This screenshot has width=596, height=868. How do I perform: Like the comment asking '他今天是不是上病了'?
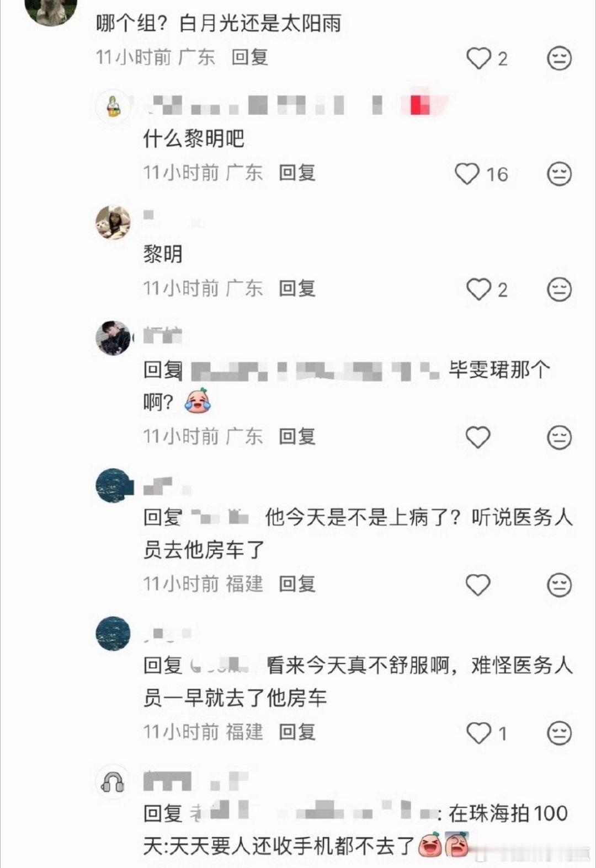[478, 585]
